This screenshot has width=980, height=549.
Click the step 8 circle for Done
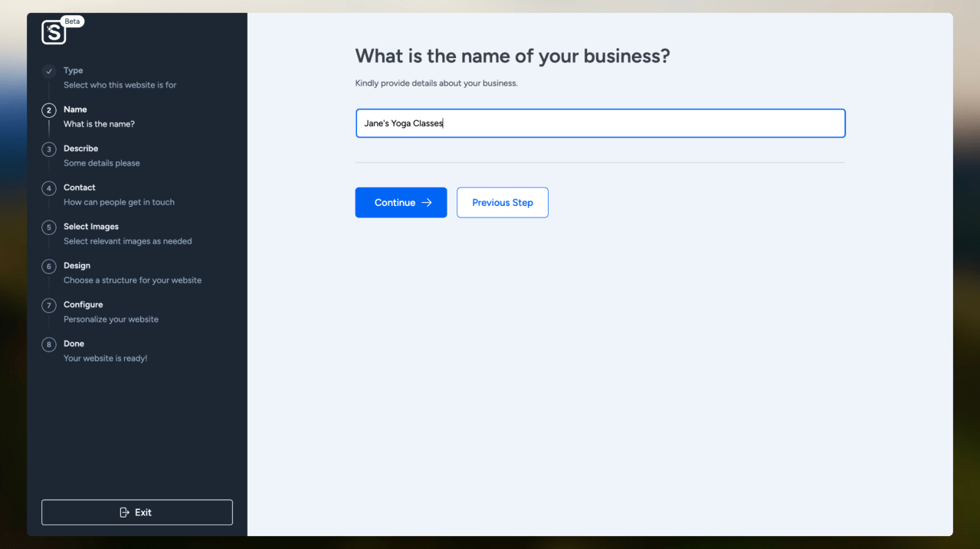click(49, 345)
